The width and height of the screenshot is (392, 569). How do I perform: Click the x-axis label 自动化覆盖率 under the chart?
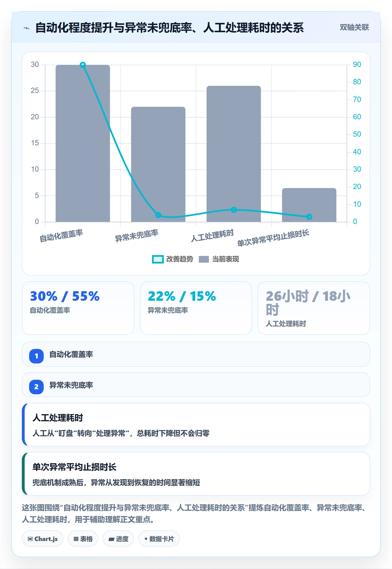pyautogui.click(x=61, y=236)
